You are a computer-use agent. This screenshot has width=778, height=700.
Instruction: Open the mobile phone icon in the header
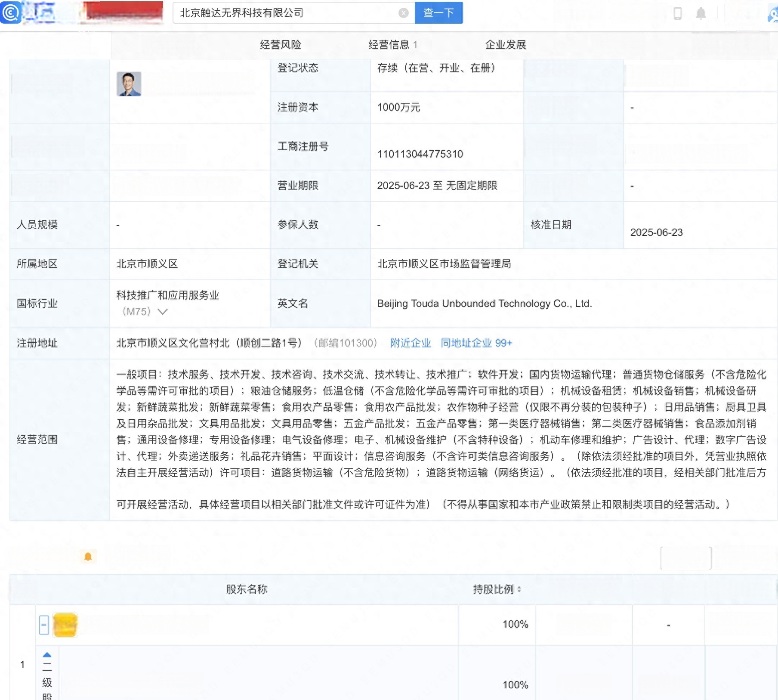pyautogui.click(x=677, y=13)
